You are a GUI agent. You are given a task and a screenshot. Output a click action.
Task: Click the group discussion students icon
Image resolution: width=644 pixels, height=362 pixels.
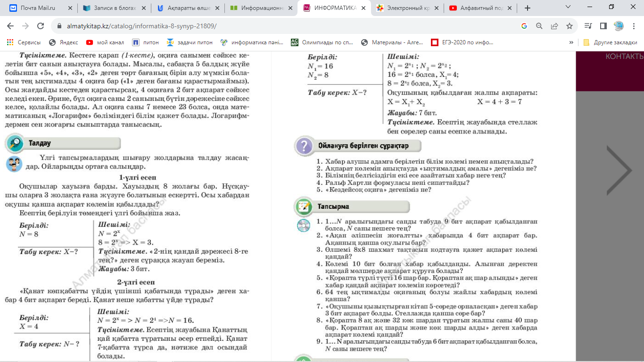click(14, 164)
